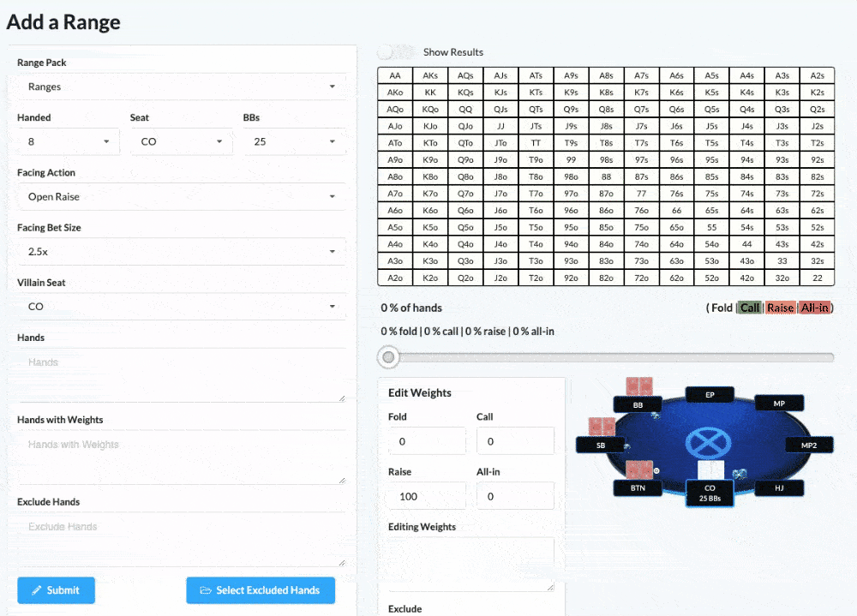
Task: Click the BTN player's face-down cards
Action: (x=638, y=469)
